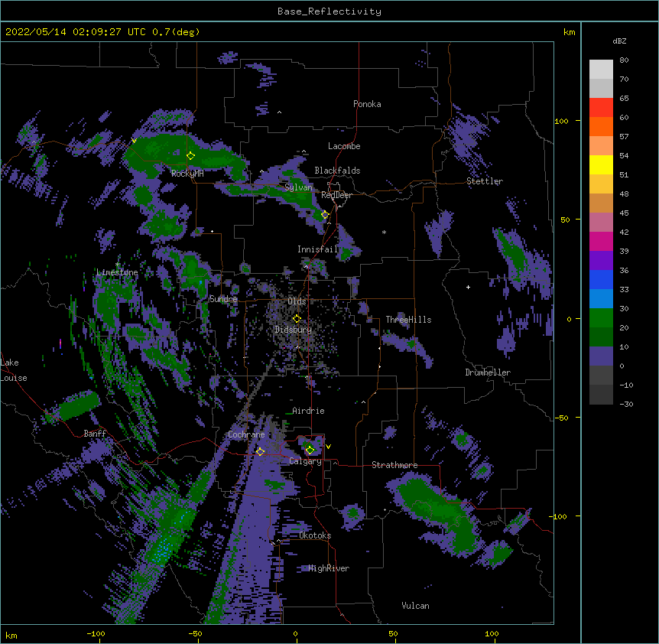Select the orange 57-60 dBZ legend band

tap(601, 126)
